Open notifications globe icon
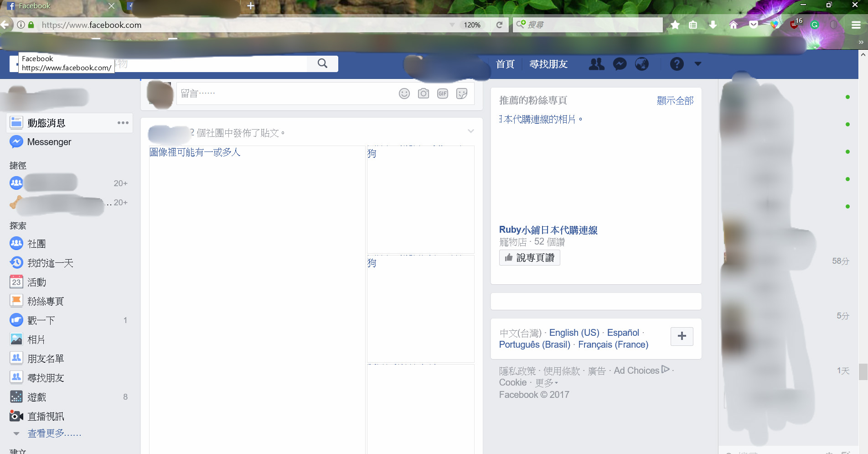The width and height of the screenshot is (868, 454). click(642, 64)
